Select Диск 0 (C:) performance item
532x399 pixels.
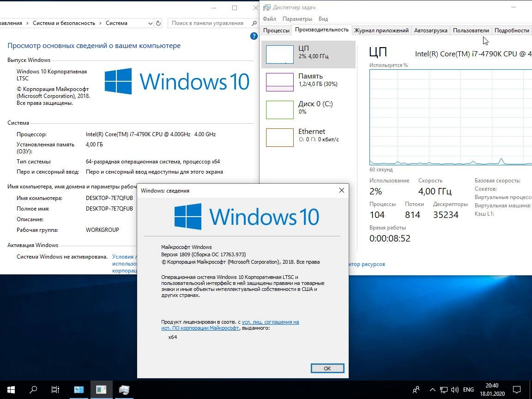tap(308, 109)
